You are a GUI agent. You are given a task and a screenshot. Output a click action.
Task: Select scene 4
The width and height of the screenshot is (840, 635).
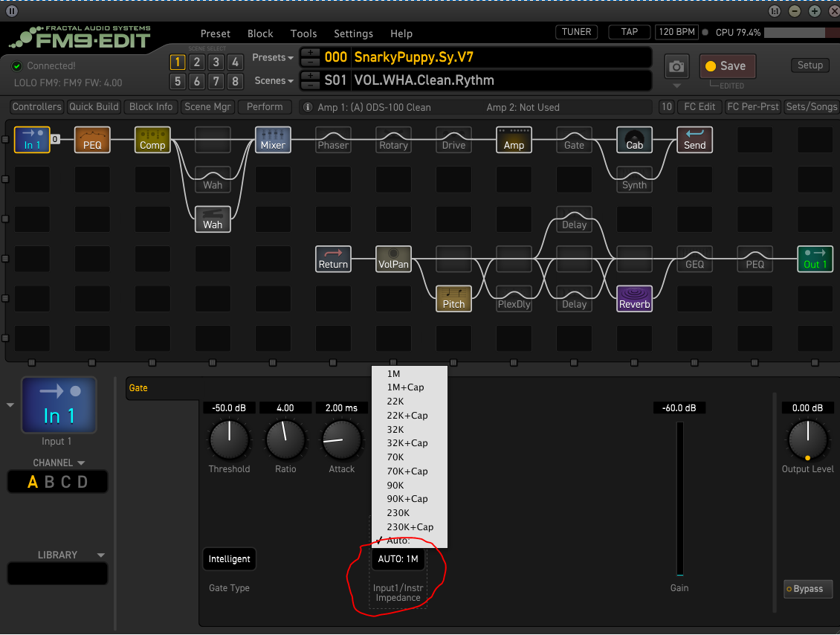pyautogui.click(x=235, y=62)
